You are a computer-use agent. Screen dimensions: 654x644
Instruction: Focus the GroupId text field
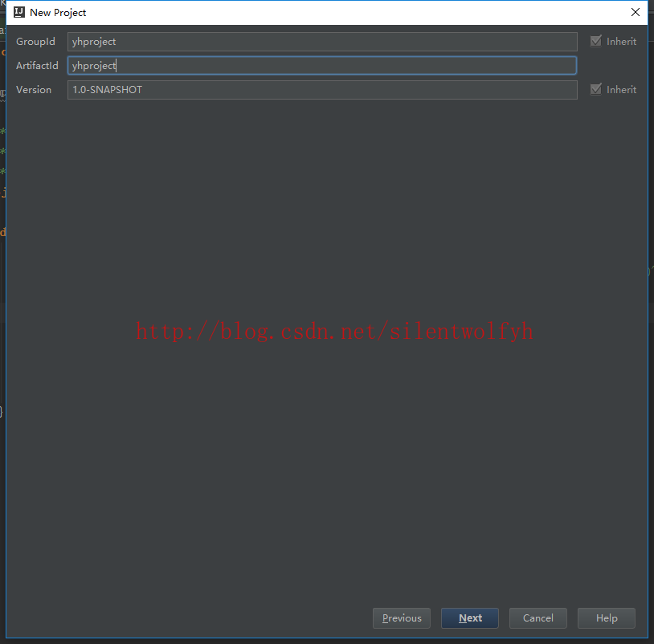[321, 42]
